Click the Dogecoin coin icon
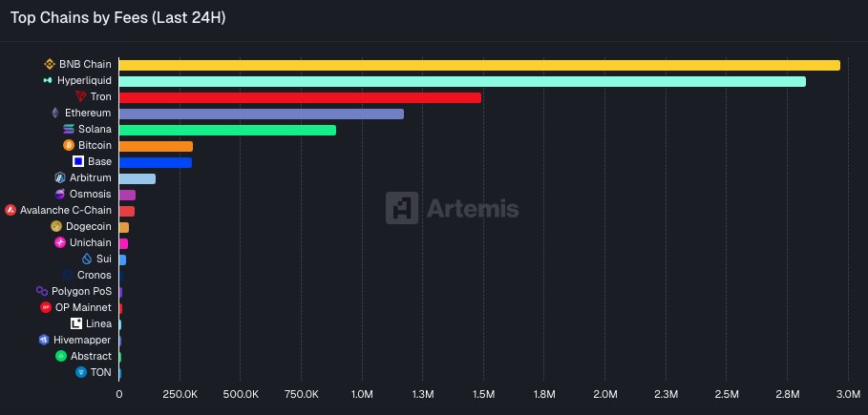The width and height of the screenshot is (868, 415). (x=56, y=226)
